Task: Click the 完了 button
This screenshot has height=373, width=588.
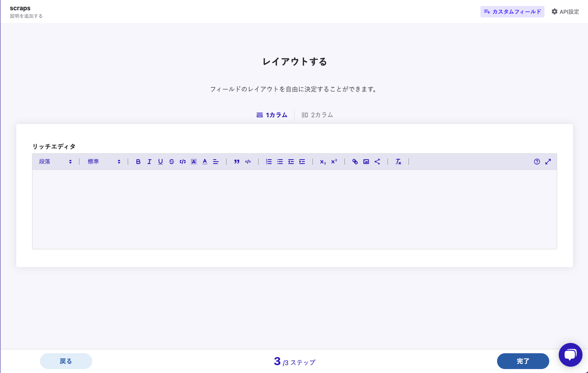Action: coord(523,361)
